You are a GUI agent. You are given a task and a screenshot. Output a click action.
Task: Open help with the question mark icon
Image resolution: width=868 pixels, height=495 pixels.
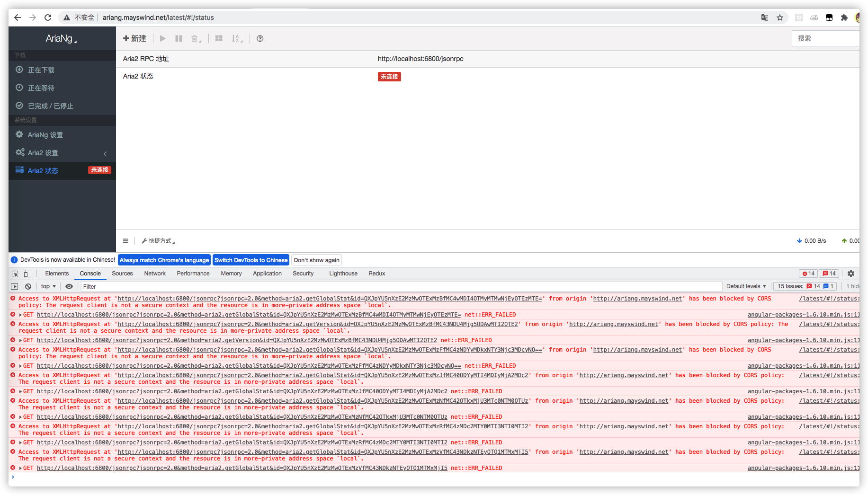[x=260, y=38]
